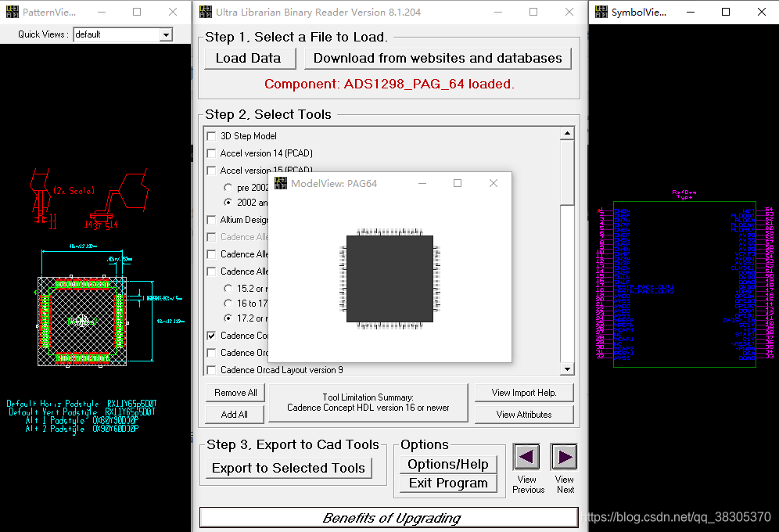779x532 pixels.
Task: Check Accel version 14 (PCAD)
Action: pos(211,153)
